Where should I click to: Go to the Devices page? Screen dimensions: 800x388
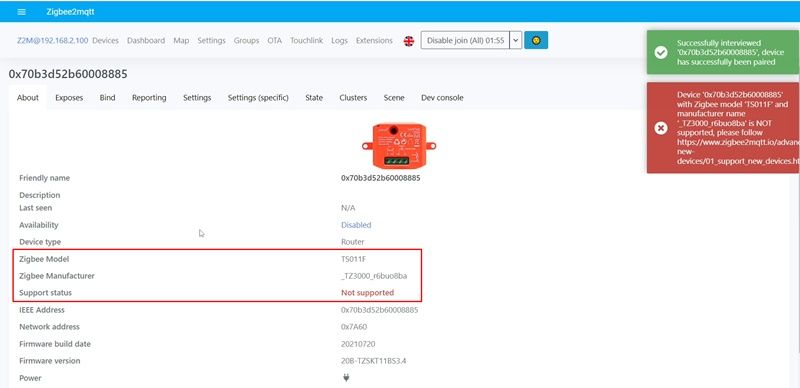106,40
